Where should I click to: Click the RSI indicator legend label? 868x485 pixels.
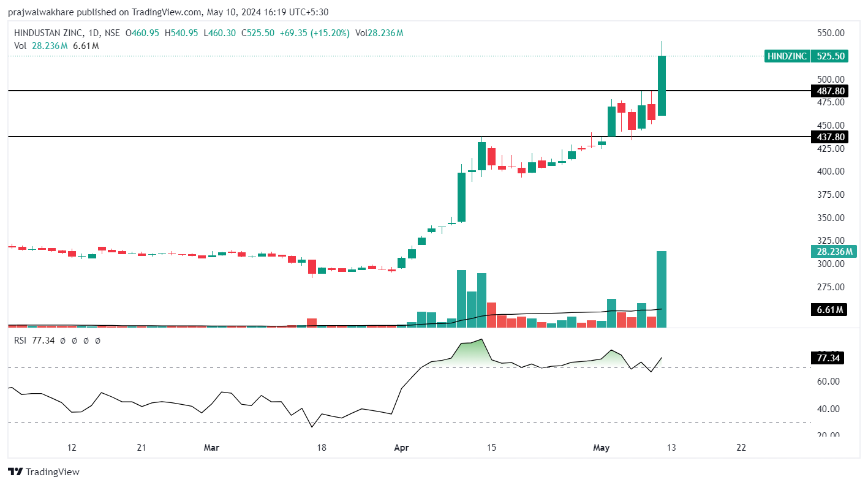[x=20, y=340]
